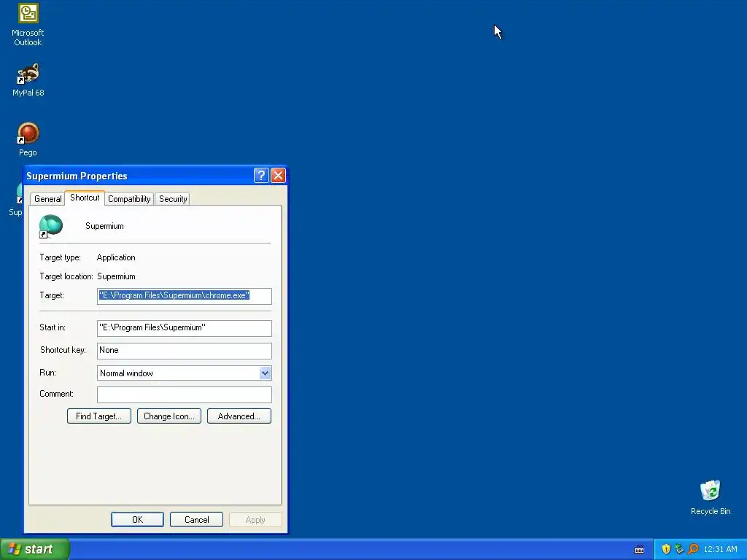Image resolution: width=747 pixels, height=560 pixels.
Task: Click the Change Icon button
Action: click(169, 416)
